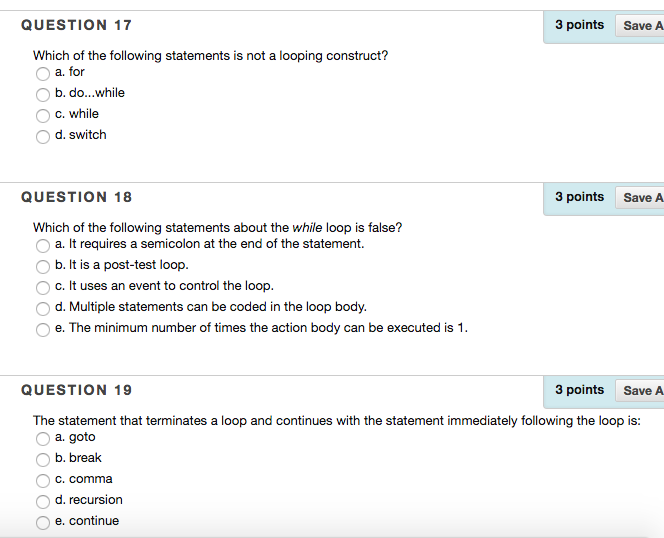Screen dimensions: 664x538
Task: Select 'requires a semicolon' answer option
Action: pyautogui.click(x=43, y=245)
